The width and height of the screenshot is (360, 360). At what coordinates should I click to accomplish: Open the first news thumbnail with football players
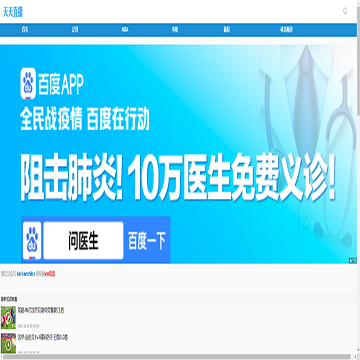coord(8,318)
